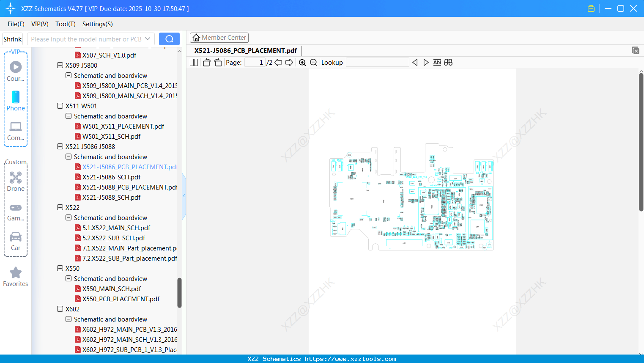Collapse the file tree with Shrink button
This screenshot has width=644, height=363.
pyautogui.click(x=12, y=38)
